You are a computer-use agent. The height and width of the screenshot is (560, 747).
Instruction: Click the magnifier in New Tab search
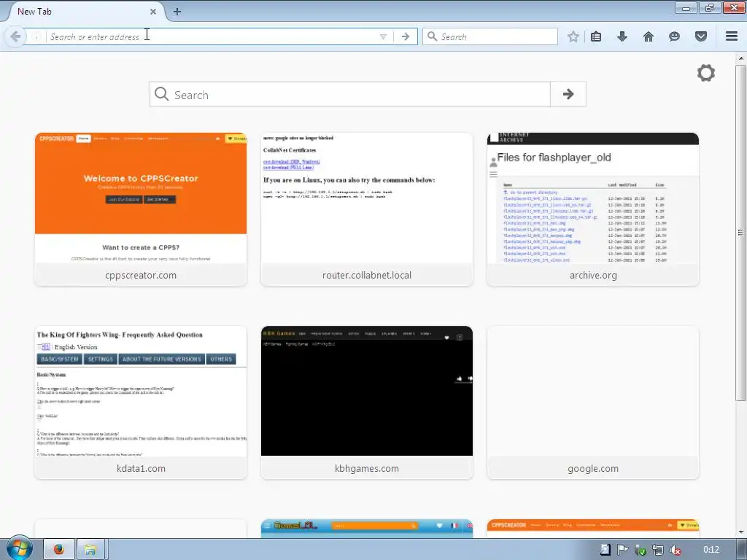point(161,94)
